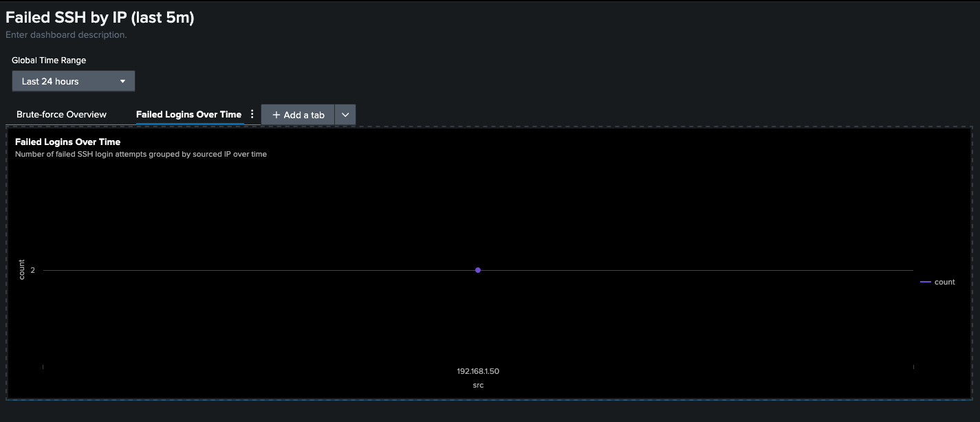The image size is (980, 422).
Task: Open the three-dot tab options menu
Action: (x=252, y=114)
